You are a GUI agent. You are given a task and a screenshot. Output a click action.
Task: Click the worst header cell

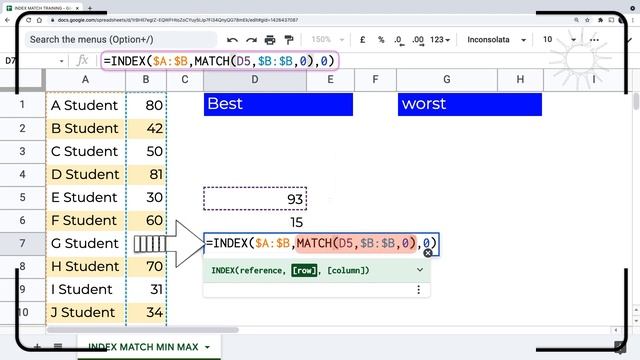point(470,104)
